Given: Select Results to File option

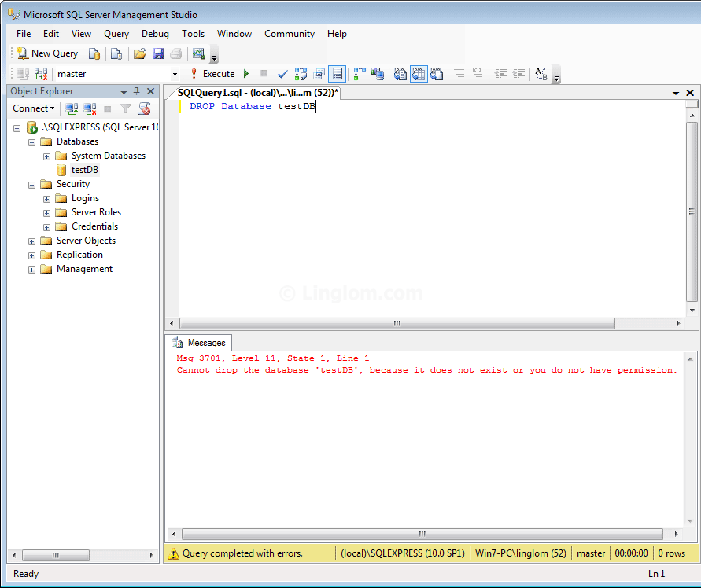Looking at the screenshot, I should coord(437,74).
